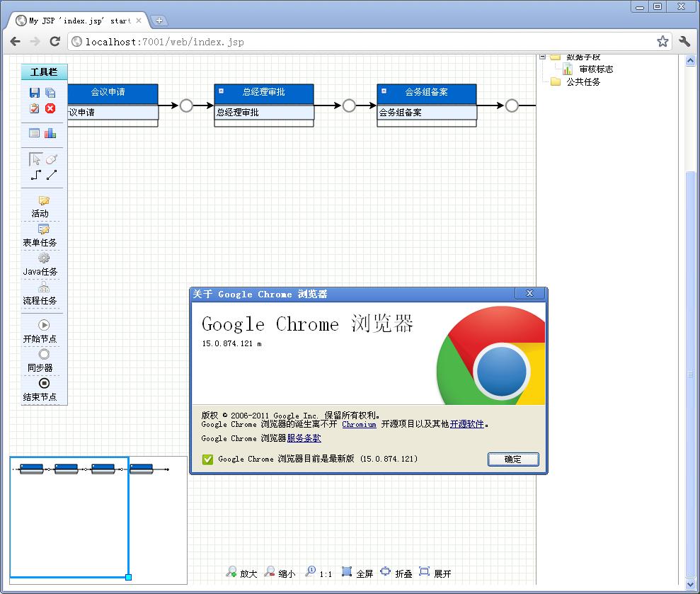Select the 流程任务 process task tool

[40, 294]
